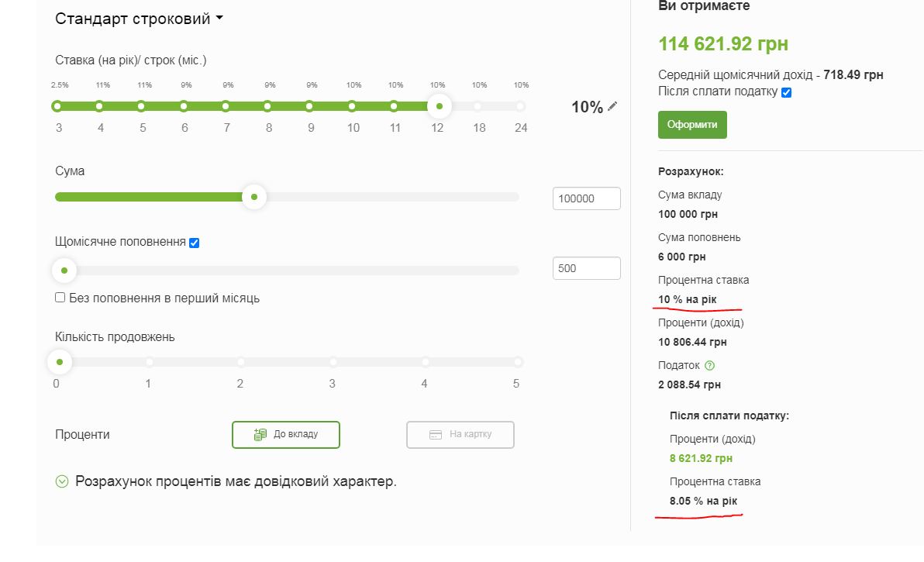
Task: Click the green chevron before the calculation disclaimer
Action: tap(62, 481)
